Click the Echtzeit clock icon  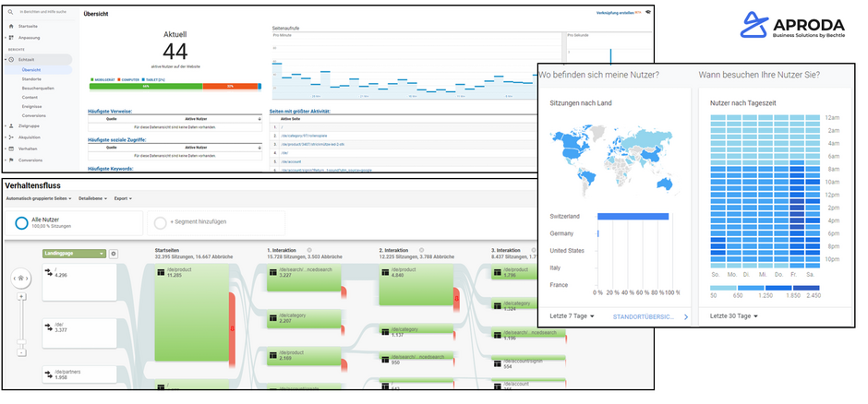coord(11,59)
